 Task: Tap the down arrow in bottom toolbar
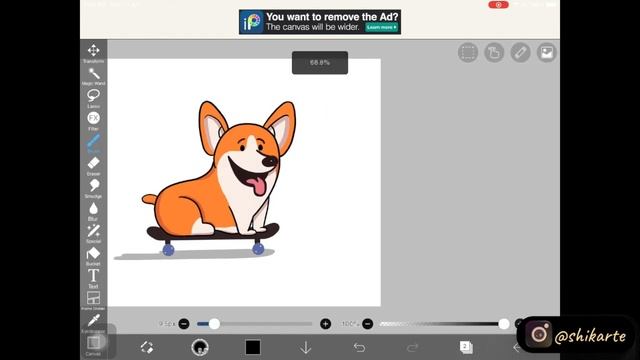[306, 347]
